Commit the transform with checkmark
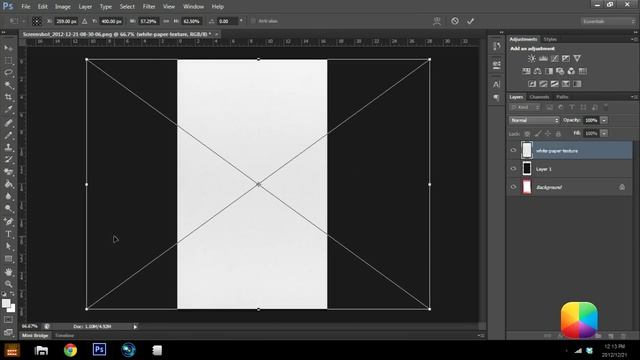 point(471,21)
